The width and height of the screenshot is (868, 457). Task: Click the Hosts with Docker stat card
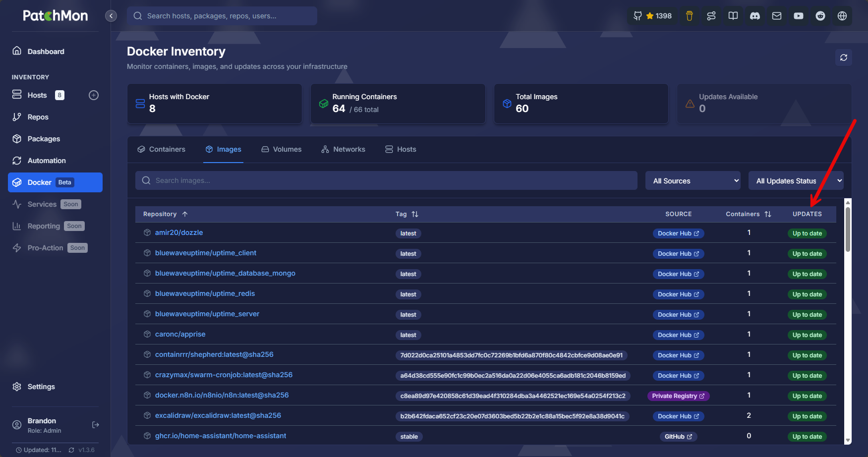(x=215, y=104)
